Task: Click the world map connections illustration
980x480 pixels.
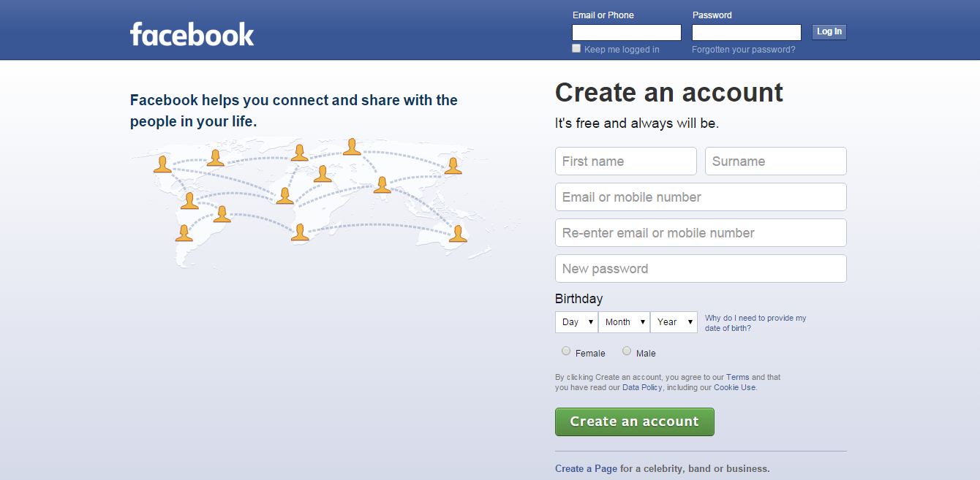Action: [325, 201]
